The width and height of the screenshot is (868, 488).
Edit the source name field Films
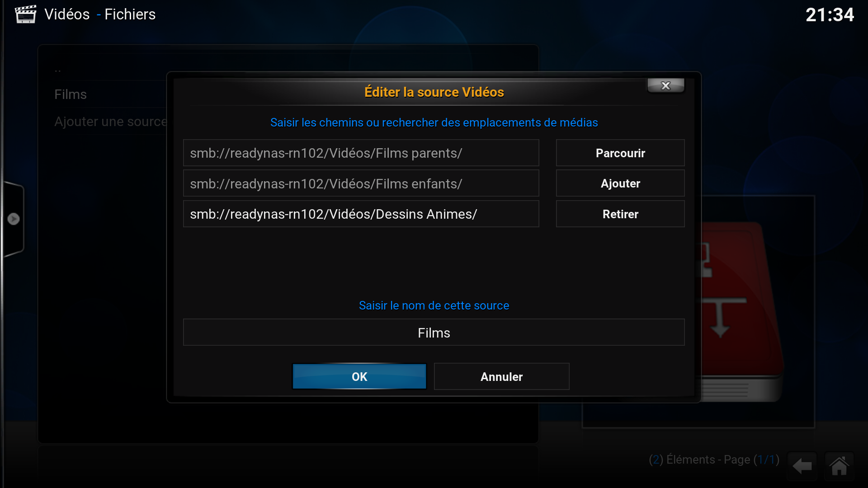pos(434,333)
